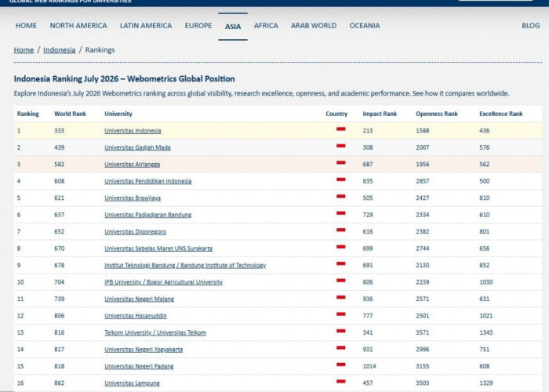Select the ASIA navigation tab
This screenshot has width=549, height=392.
point(233,27)
